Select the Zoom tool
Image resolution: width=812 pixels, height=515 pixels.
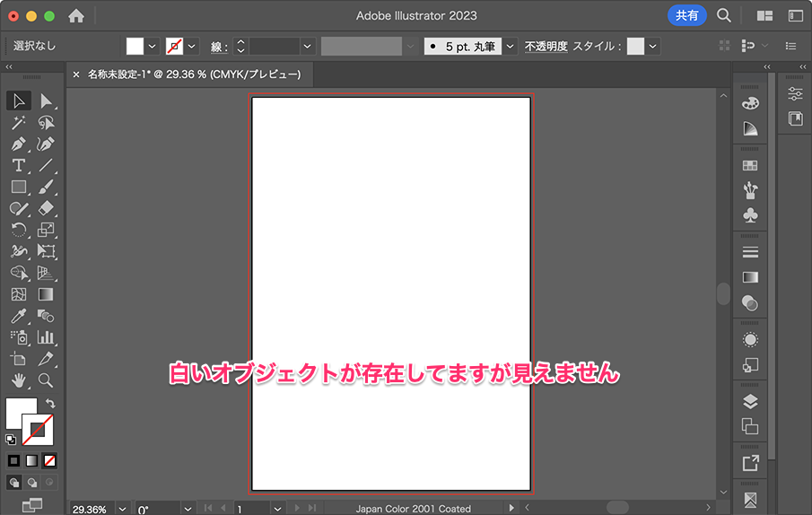[x=46, y=380]
